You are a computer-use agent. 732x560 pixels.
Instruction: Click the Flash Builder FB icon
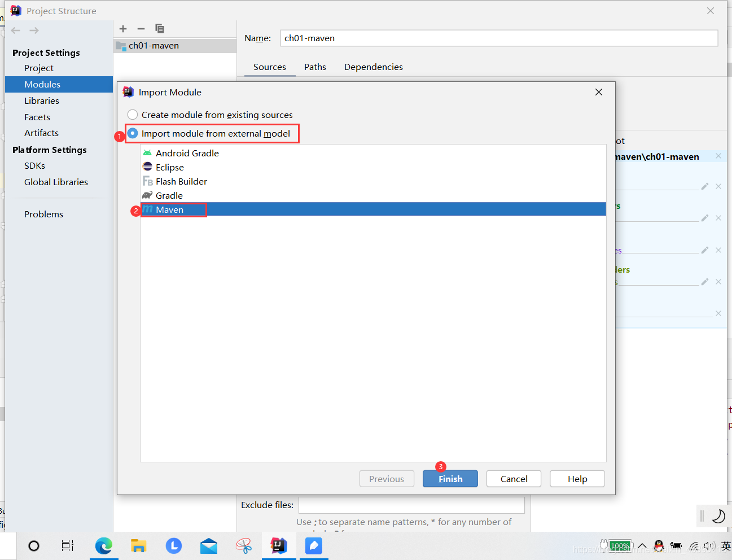pyautogui.click(x=148, y=181)
